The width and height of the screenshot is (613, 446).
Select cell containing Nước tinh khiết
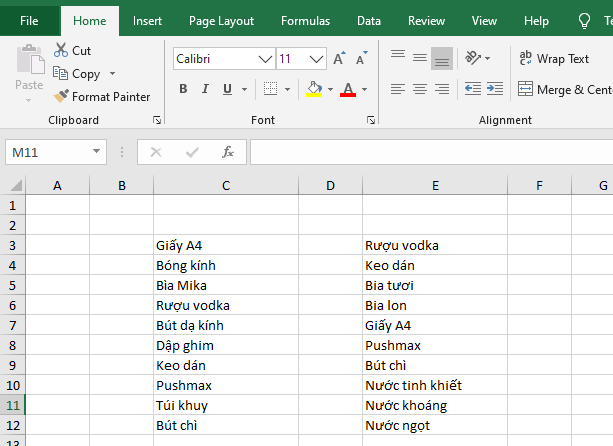tap(434, 385)
